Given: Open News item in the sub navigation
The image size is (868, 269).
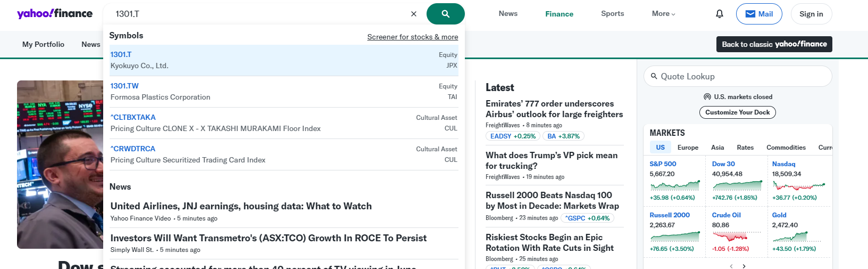Looking at the screenshot, I should (91, 44).
